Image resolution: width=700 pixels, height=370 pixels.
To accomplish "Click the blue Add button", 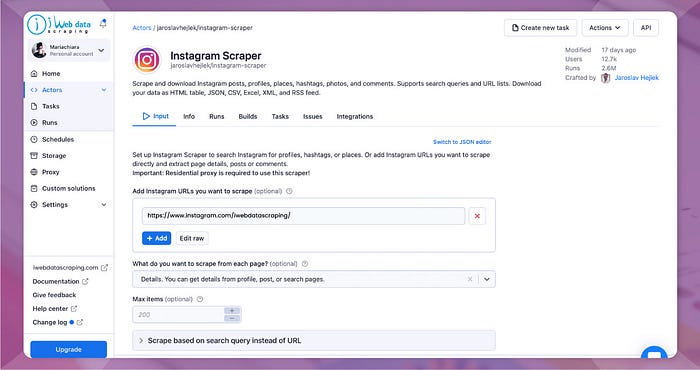I will pyautogui.click(x=157, y=238).
